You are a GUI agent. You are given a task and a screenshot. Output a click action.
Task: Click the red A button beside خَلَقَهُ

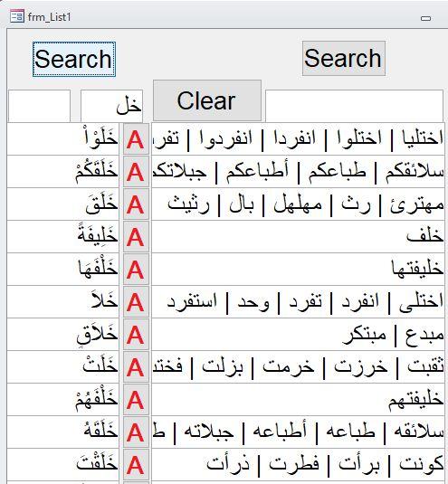click(x=136, y=432)
